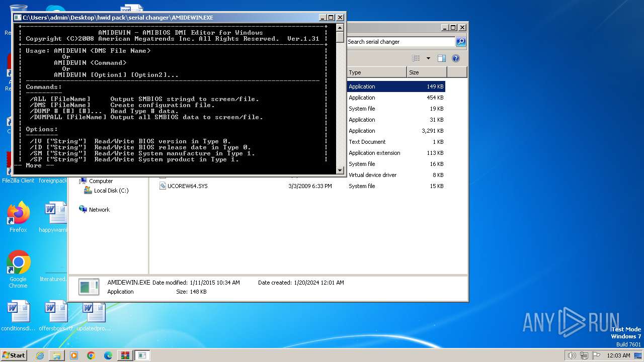Viewport: 644px width, 362px height.
Task: Click the 3/3/2009 6:33 PM date cell
Action: click(x=310, y=186)
